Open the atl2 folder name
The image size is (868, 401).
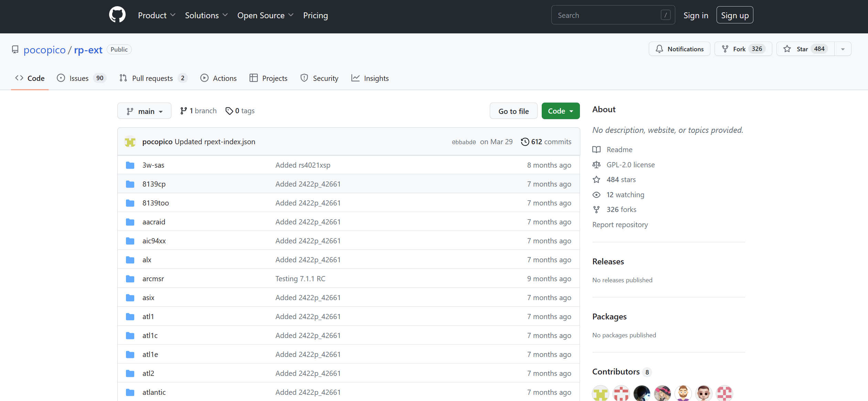[x=148, y=373]
